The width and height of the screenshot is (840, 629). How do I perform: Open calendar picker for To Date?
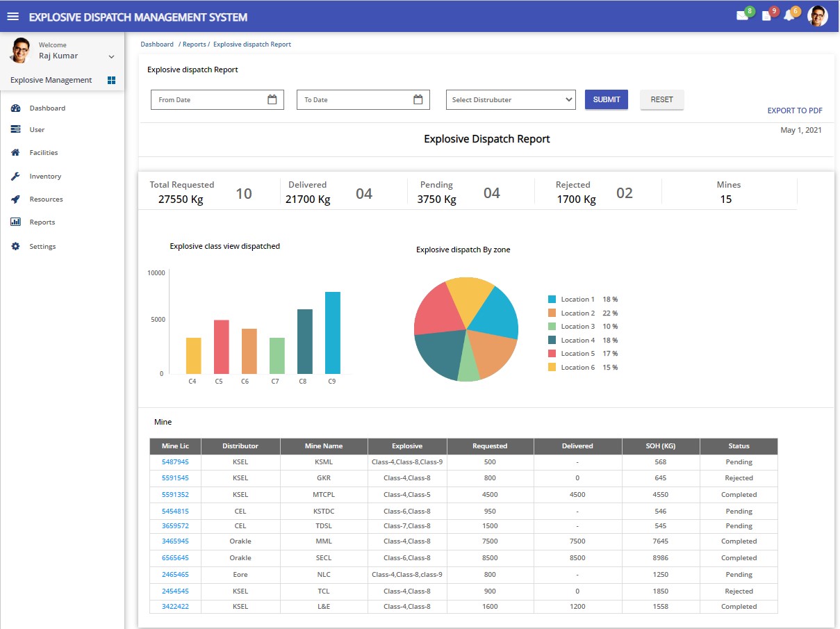418,99
